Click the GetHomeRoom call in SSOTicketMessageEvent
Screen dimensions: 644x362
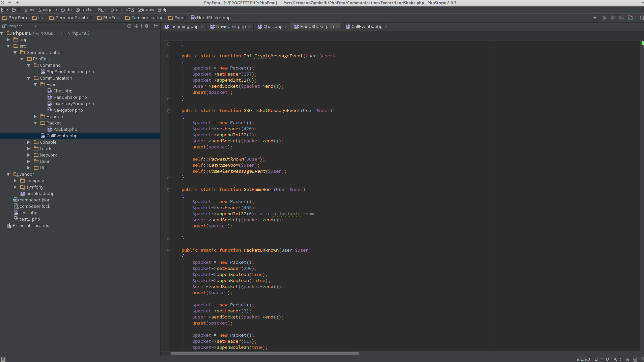pyautogui.click(x=224, y=165)
